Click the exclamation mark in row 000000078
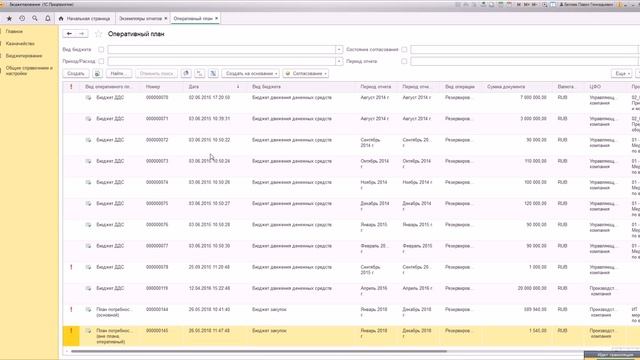Viewport: 640px width, 360px height. point(71,267)
